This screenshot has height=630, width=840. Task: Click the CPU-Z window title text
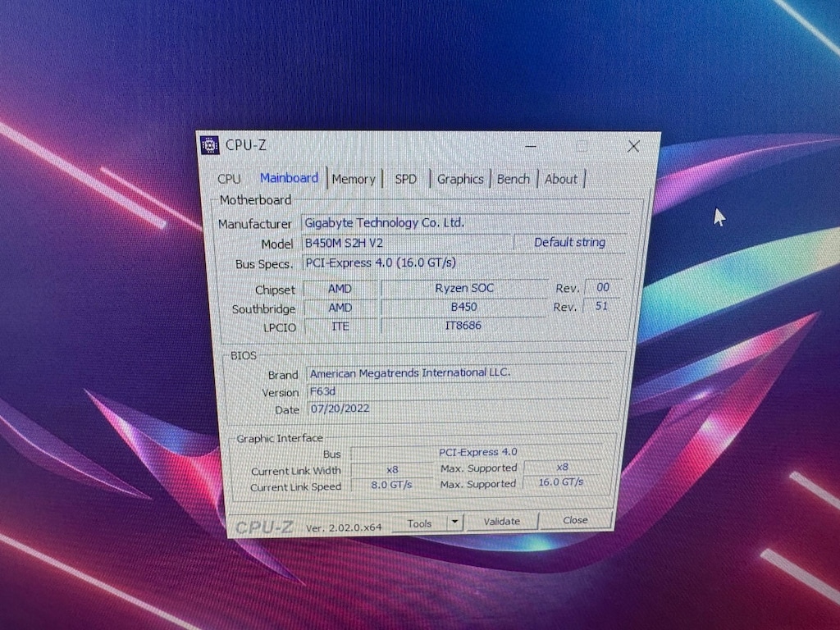pyautogui.click(x=245, y=145)
